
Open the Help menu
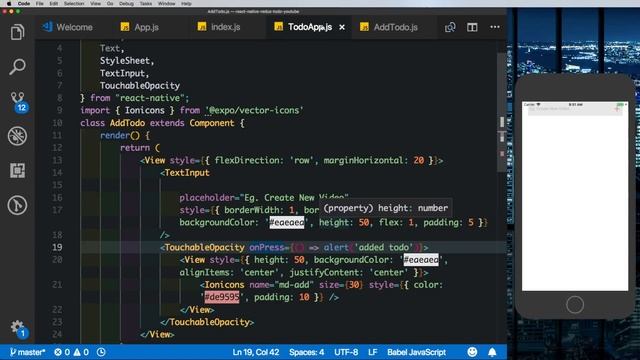[x=186, y=4]
